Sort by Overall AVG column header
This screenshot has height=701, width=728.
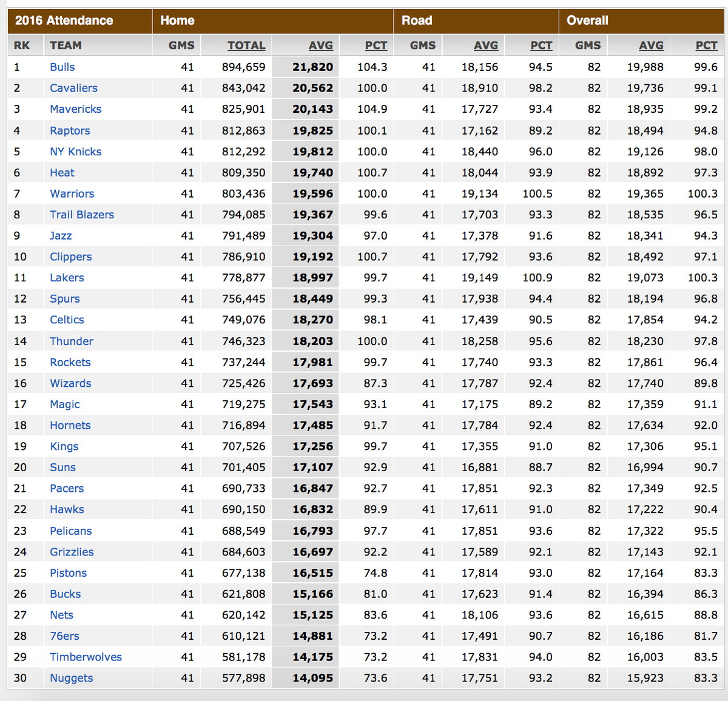tap(651, 45)
